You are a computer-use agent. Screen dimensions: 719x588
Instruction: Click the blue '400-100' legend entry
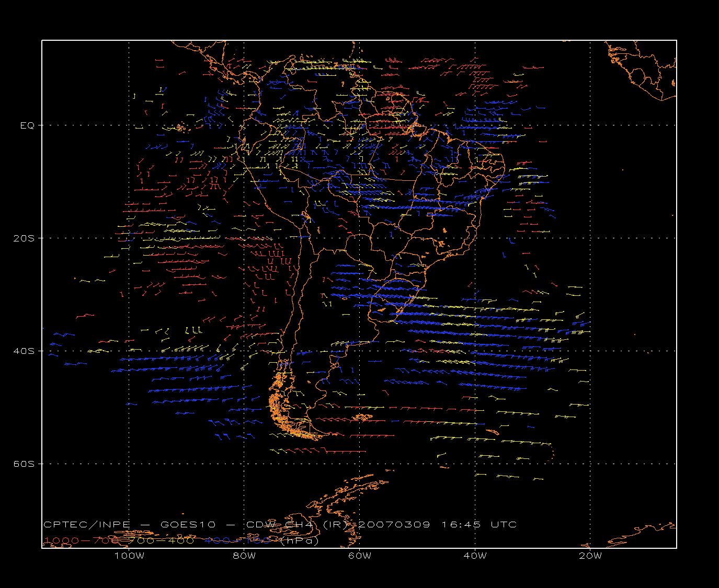click(238, 540)
